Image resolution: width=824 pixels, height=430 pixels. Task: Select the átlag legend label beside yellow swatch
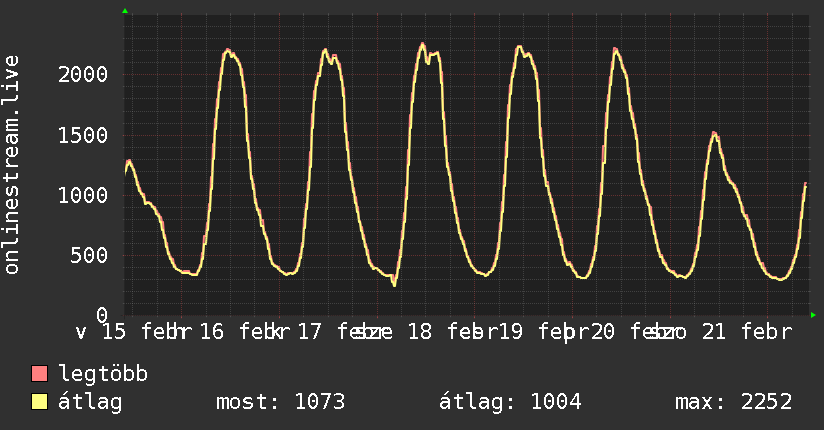pos(90,402)
